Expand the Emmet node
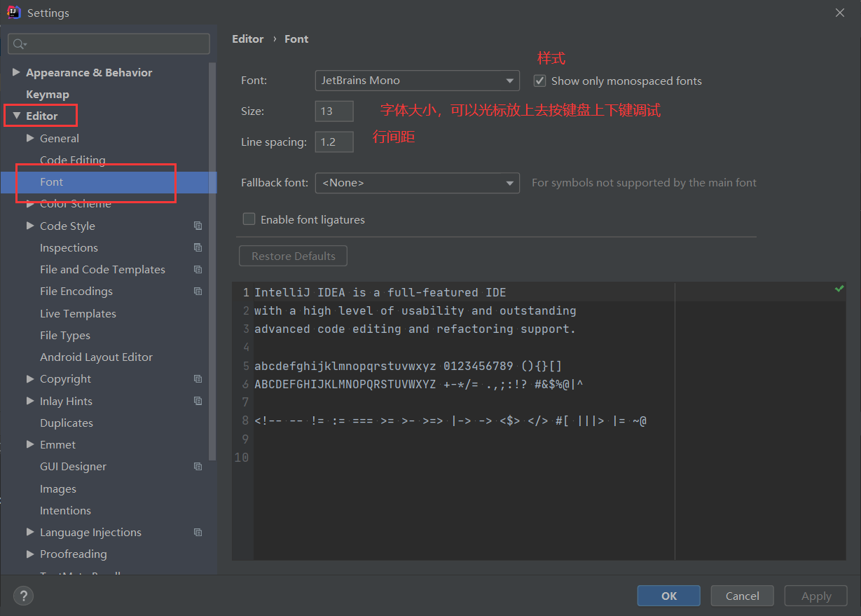This screenshot has height=616, width=861. pyautogui.click(x=30, y=444)
